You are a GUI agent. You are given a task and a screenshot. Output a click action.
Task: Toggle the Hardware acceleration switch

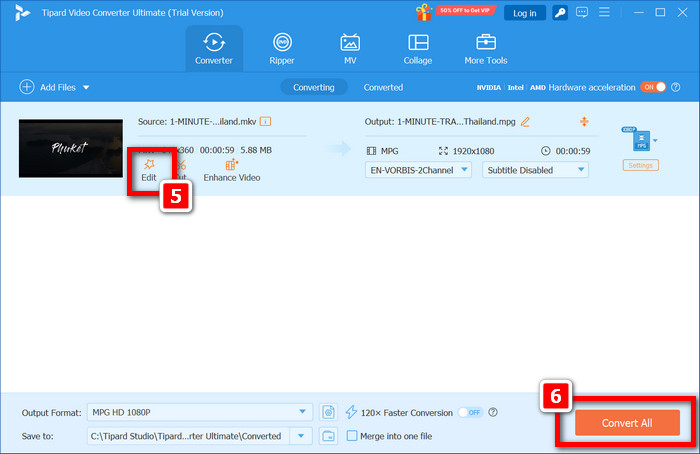click(x=653, y=87)
